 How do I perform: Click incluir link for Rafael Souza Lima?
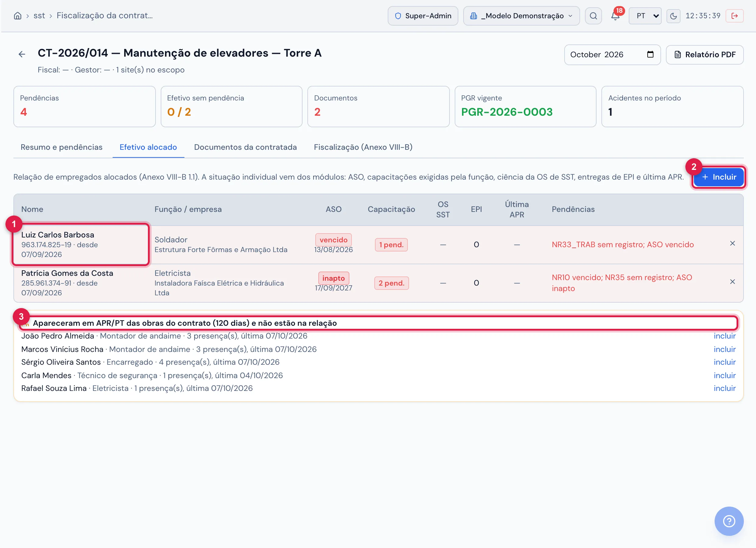point(724,388)
